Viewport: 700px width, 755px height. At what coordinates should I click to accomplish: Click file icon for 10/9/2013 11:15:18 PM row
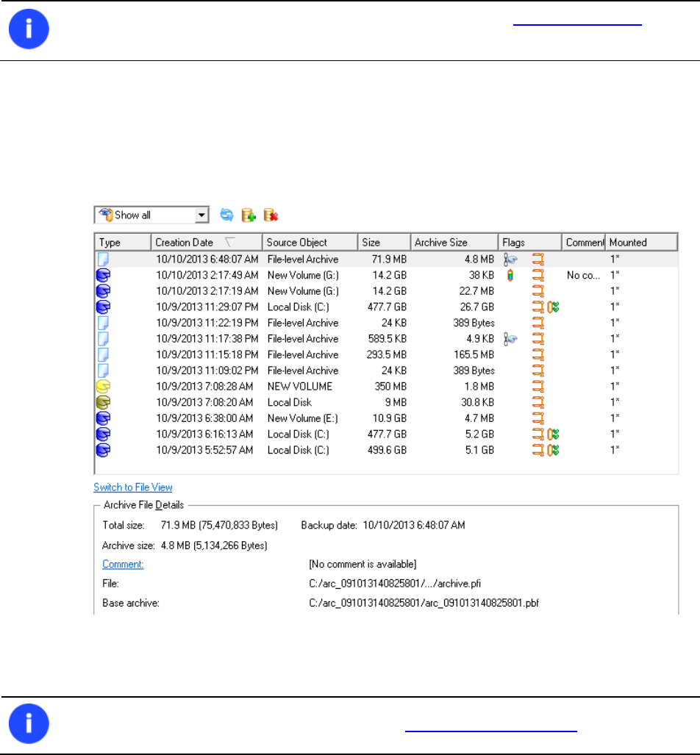[103, 354]
